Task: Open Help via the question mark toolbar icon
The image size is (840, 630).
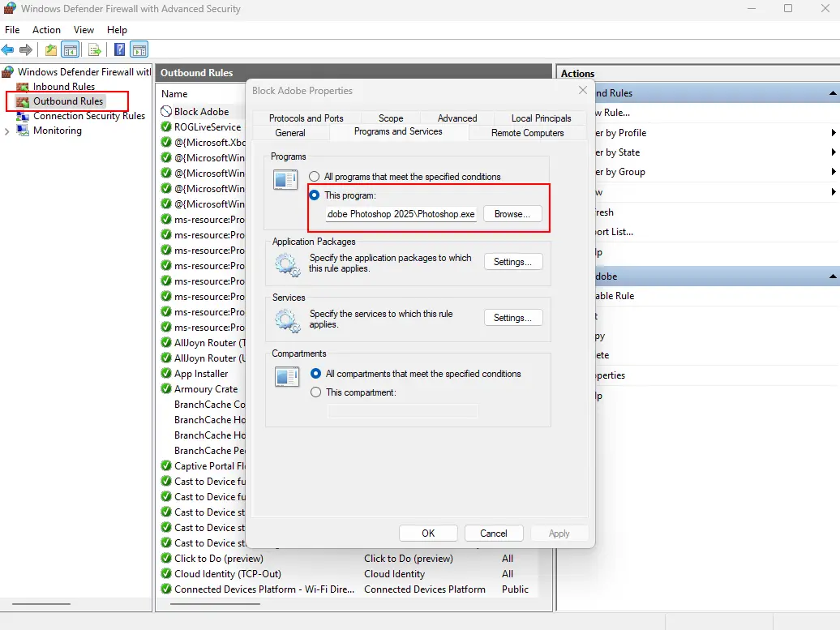Action: point(118,49)
